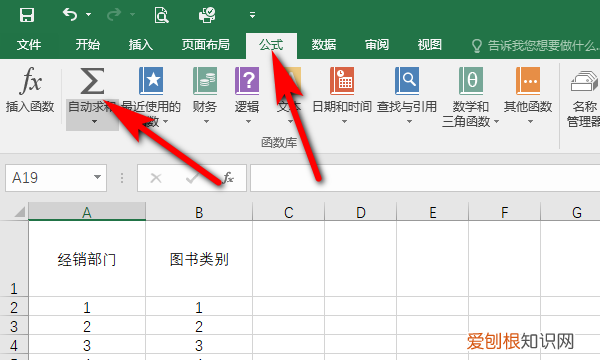600x360 pixels.
Task: Select column G header
Action: point(571,212)
